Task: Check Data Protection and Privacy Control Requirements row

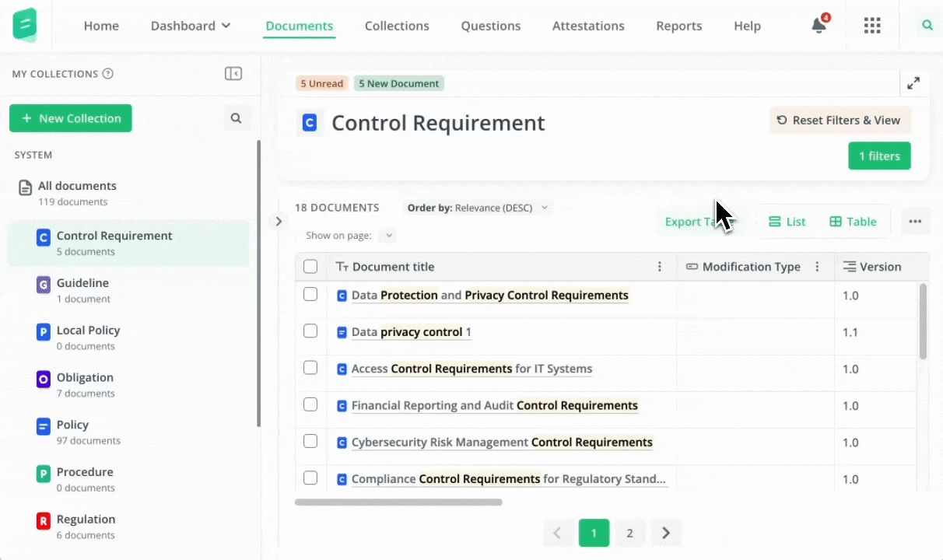Action: click(310, 294)
